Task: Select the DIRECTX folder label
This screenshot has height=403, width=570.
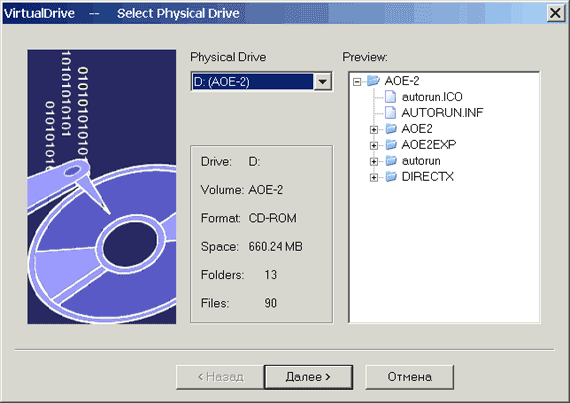Action: point(428,177)
